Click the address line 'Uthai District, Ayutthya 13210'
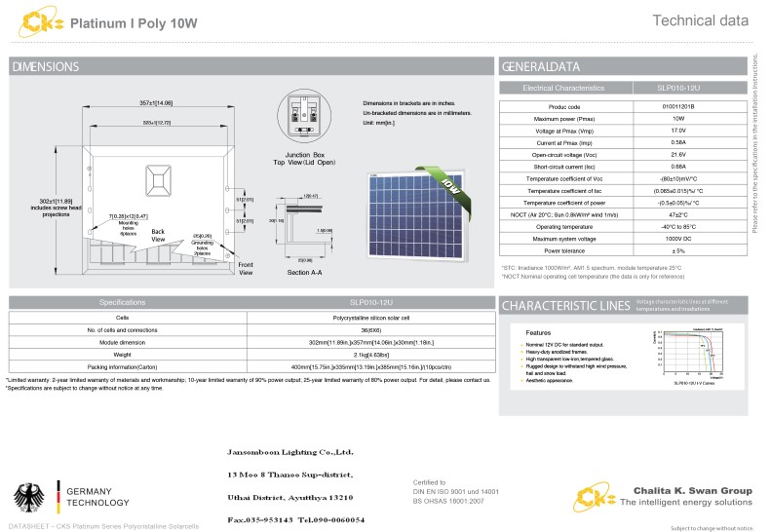 click(290, 498)
